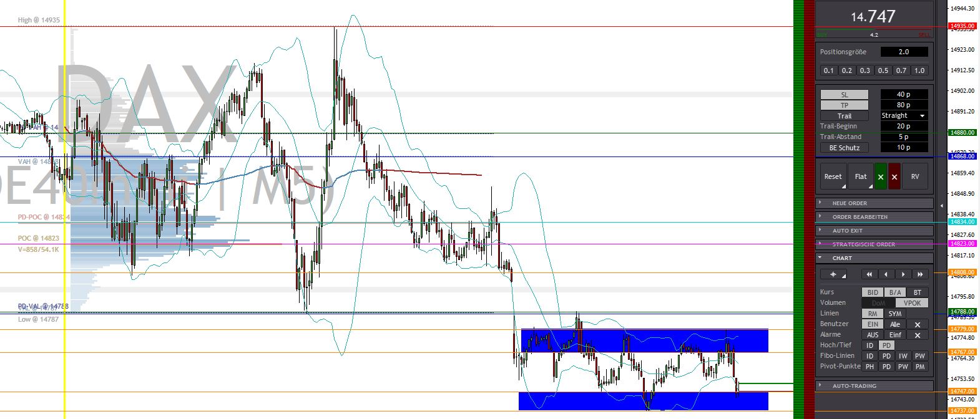
Task: Switch alarms to Einf
Action: (895, 335)
